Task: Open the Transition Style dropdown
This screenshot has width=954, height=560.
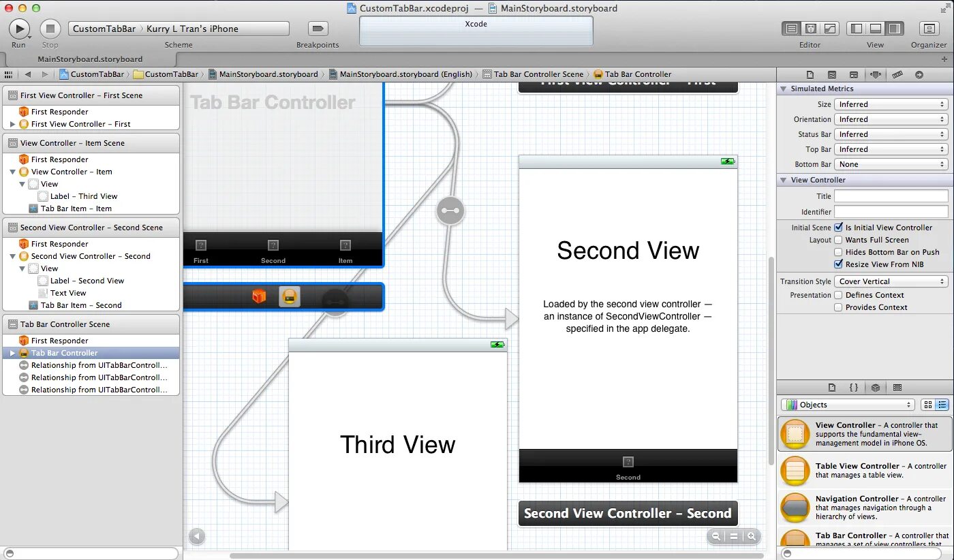Action: point(891,281)
